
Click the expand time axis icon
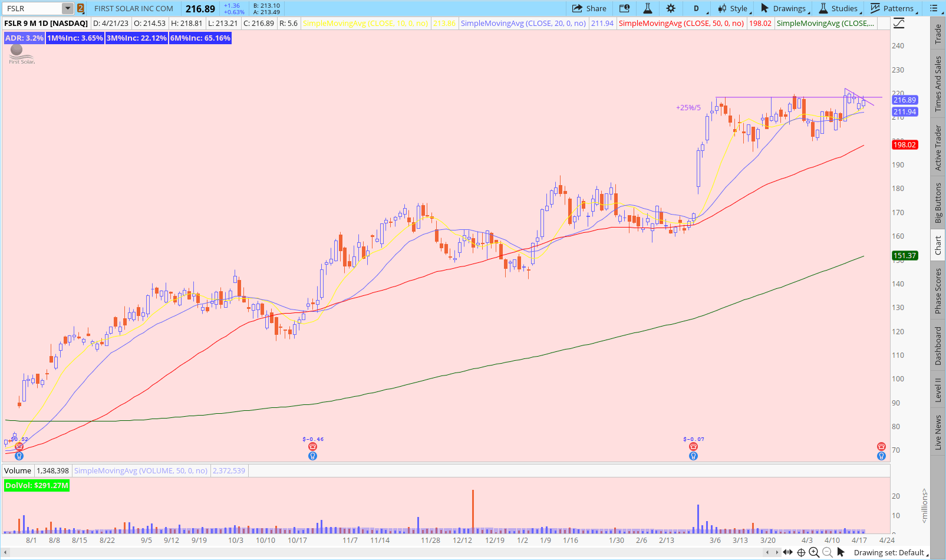(x=787, y=552)
